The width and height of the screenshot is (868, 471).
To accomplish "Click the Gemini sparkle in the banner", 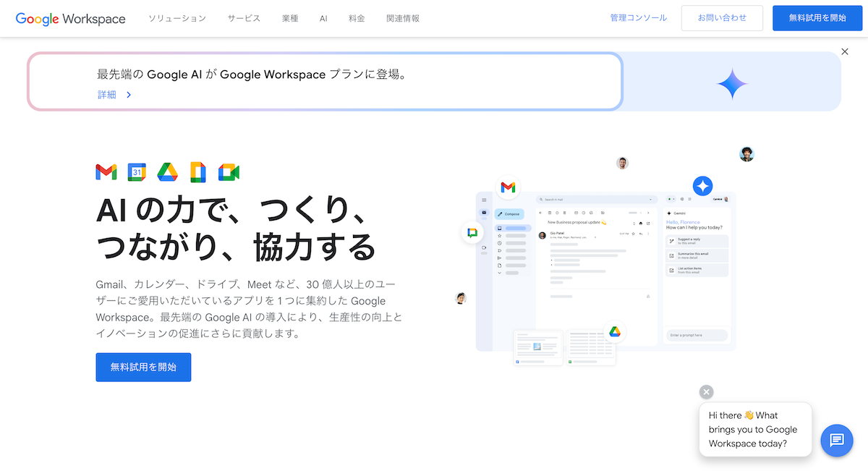I will [x=732, y=84].
